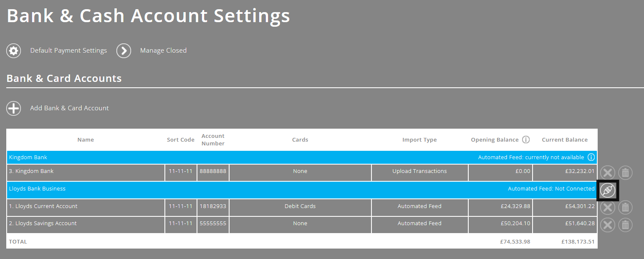The image size is (644, 259).
Task: Click the Add Bank & Card Account link
Action: 69,108
